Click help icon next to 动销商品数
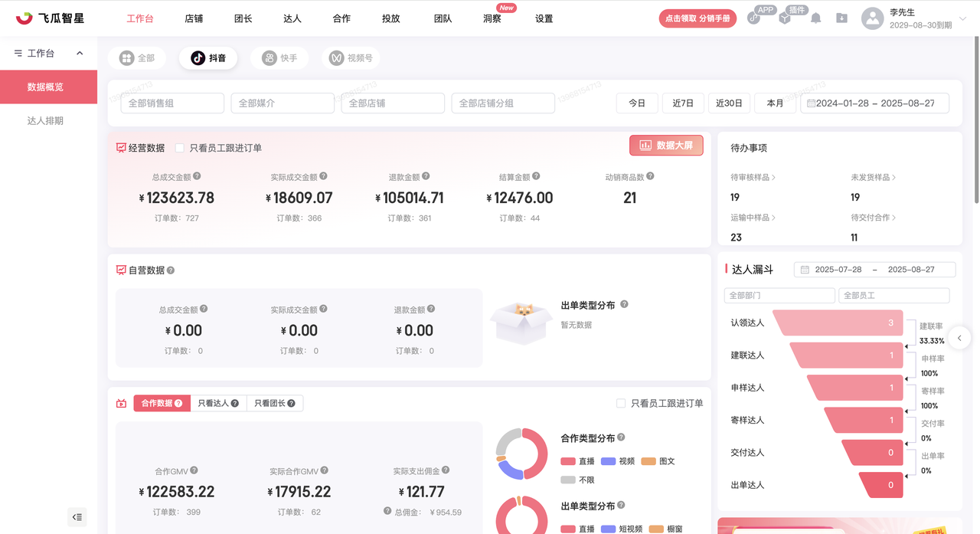 pyautogui.click(x=650, y=176)
